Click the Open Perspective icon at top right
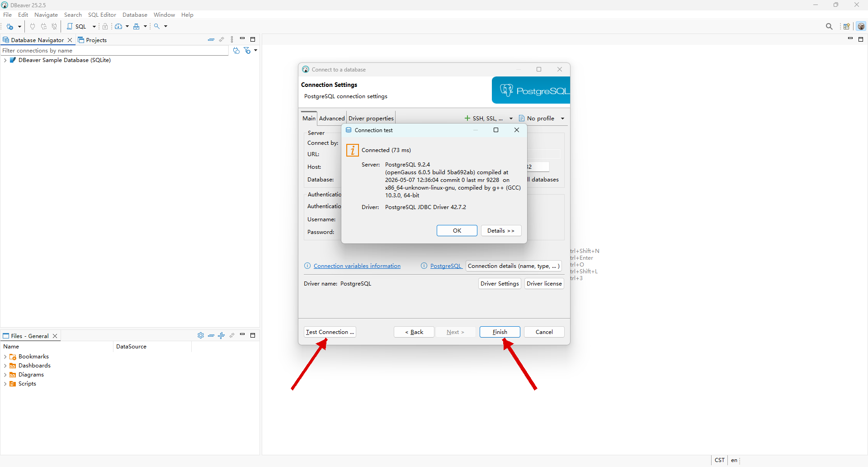868x467 pixels. 847,26
